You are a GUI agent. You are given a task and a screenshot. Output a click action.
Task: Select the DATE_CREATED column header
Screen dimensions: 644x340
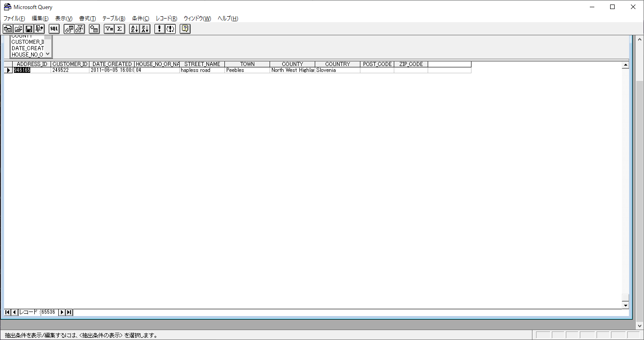click(112, 64)
